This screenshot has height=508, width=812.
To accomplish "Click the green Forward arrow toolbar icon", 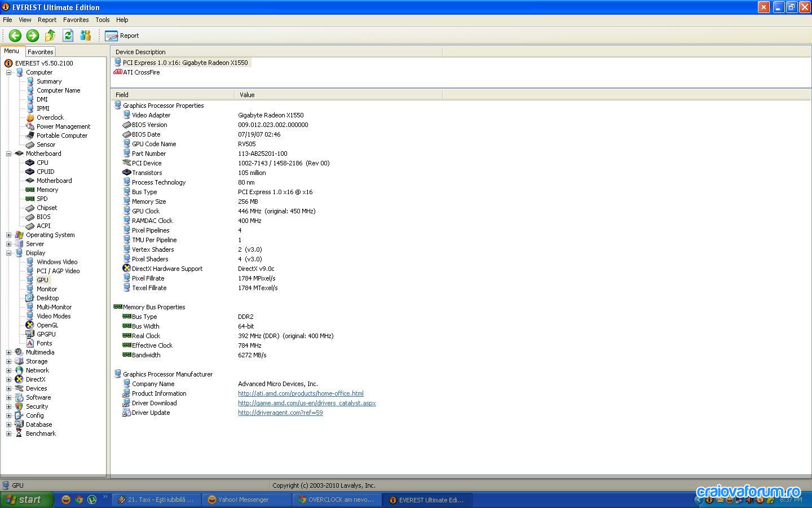I will pos(33,36).
